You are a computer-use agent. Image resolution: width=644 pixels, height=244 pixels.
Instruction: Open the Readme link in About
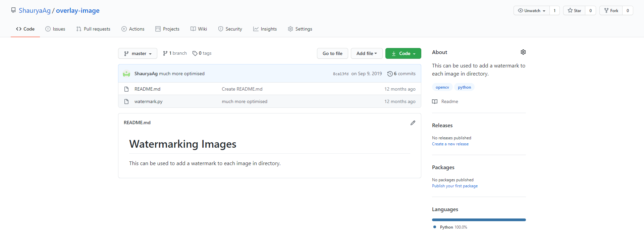coord(445,101)
